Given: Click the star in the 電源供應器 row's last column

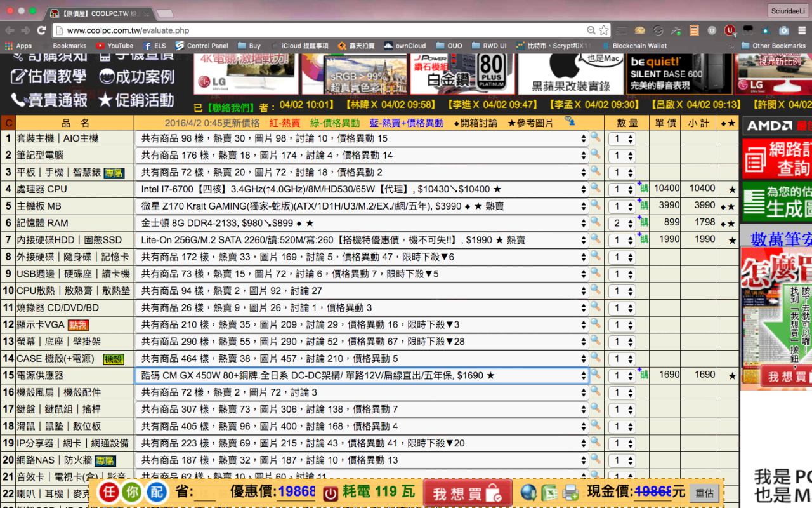Looking at the screenshot, I should [x=732, y=376].
